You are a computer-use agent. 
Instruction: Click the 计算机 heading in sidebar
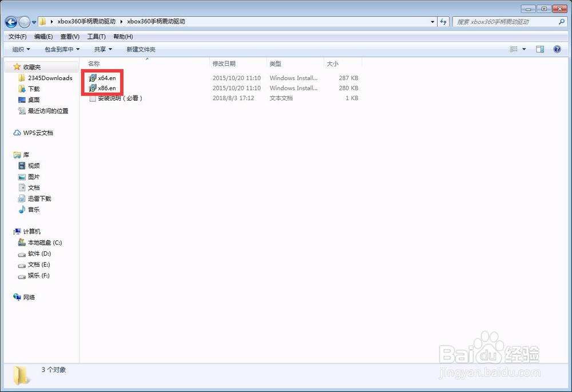point(31,231)
